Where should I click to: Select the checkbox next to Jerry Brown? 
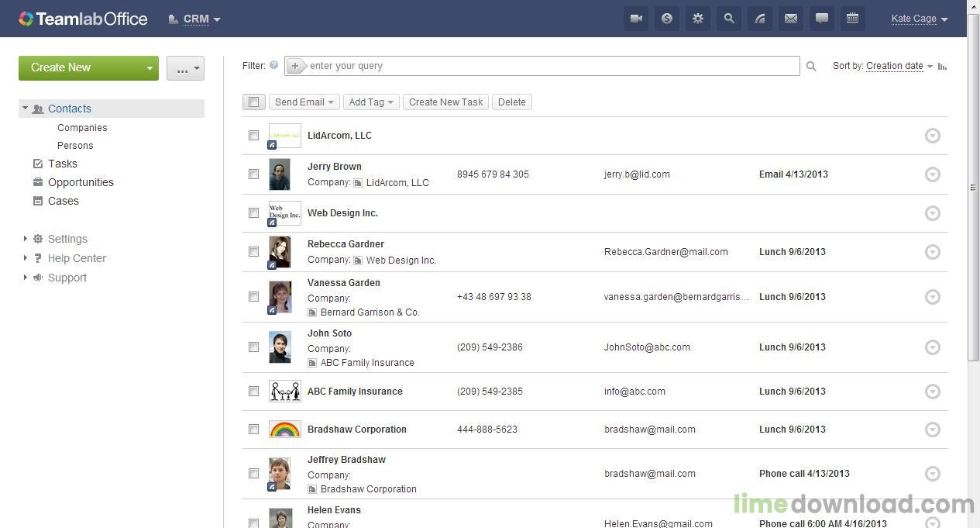[x=253, y=174]
